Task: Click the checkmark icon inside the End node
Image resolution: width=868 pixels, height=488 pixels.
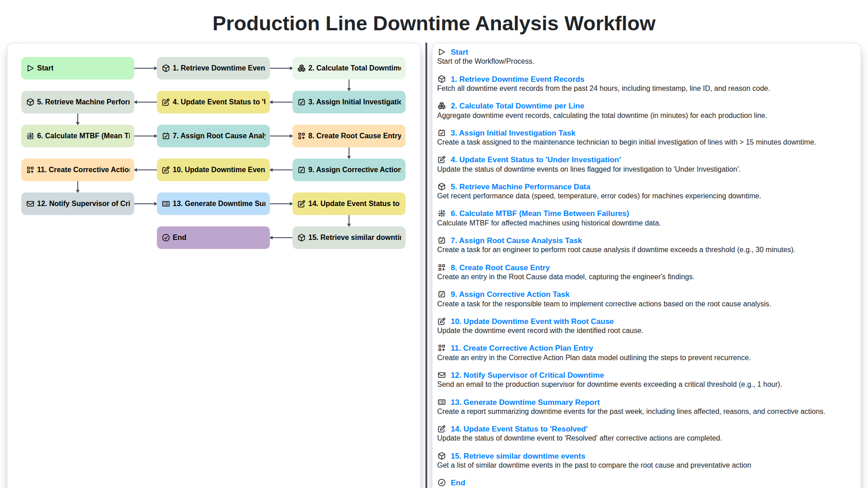Action: [166, 237]
